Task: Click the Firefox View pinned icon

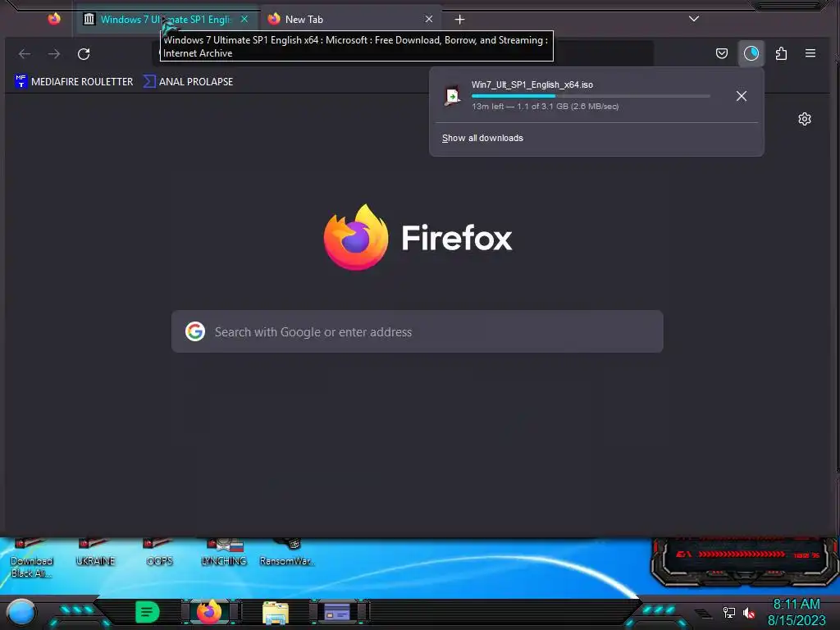Action: [54, 20]
